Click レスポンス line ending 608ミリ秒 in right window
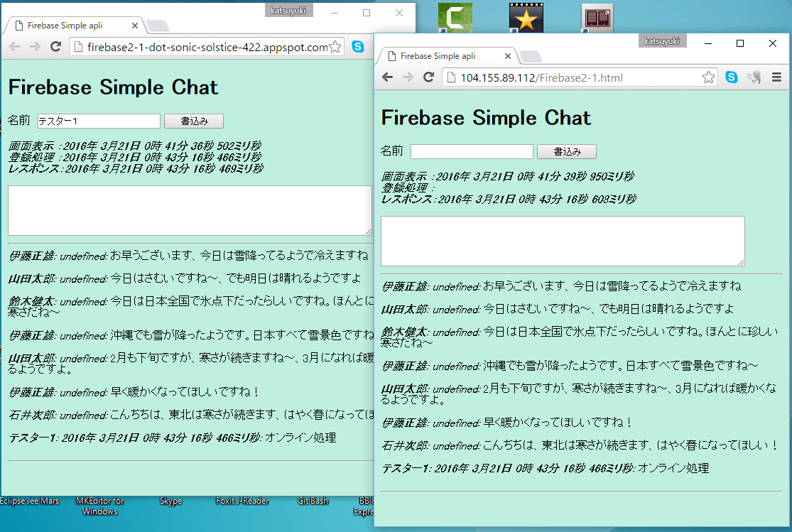792x532 pixels. pos(509,199)
